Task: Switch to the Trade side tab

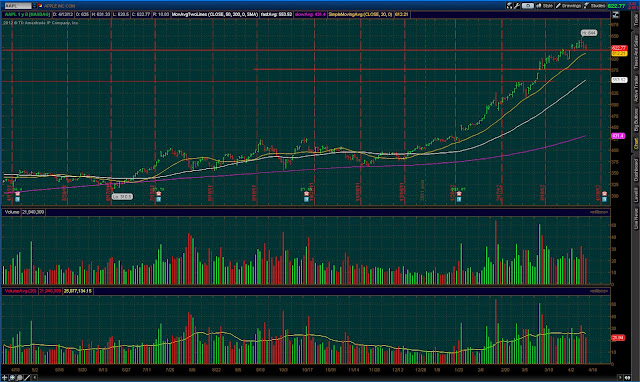Action: pos(636,20)
